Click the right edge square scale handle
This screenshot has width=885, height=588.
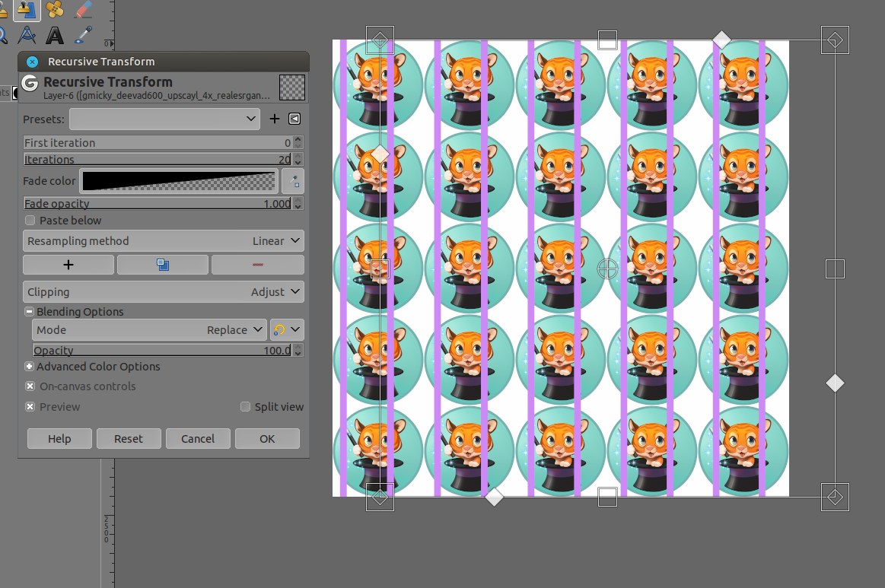click(835, 269)
